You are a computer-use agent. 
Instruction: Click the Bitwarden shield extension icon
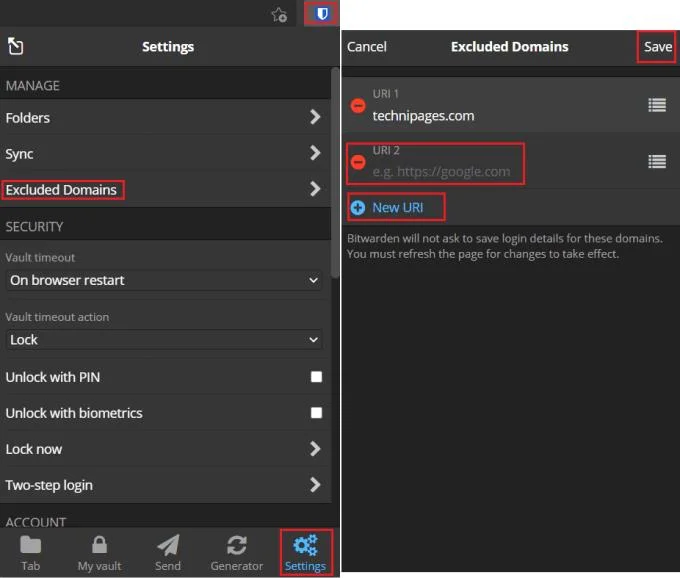pos(322,13)
